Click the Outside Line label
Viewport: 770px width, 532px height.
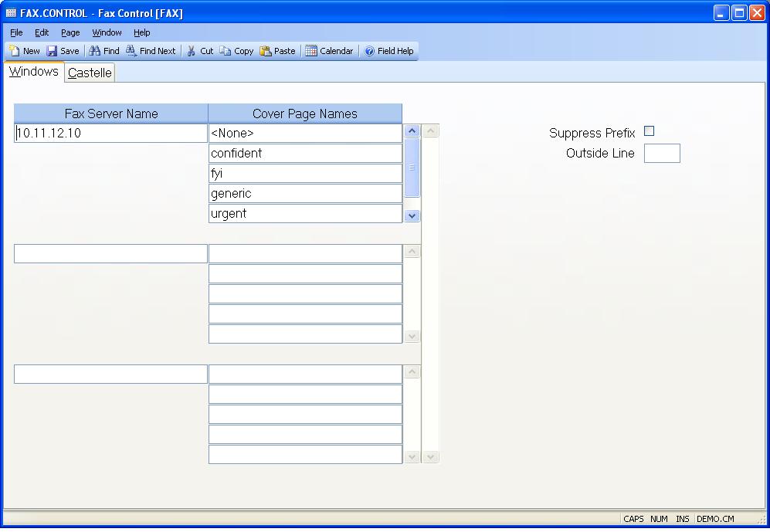(x=600, y=153)
